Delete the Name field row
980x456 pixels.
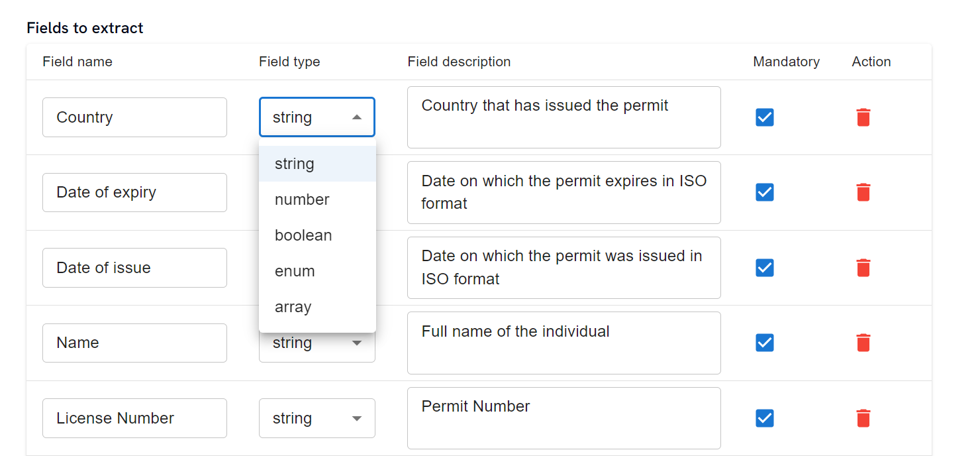click(x=863, y=343)
